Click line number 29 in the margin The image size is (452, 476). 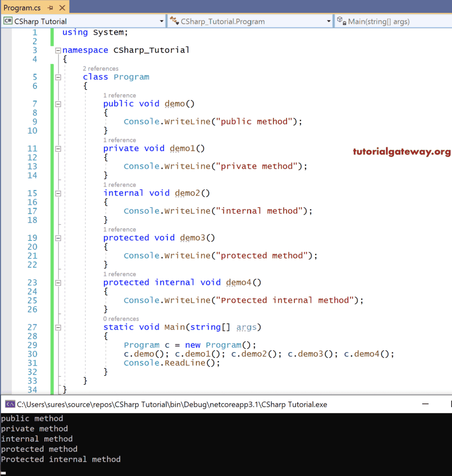33,345
